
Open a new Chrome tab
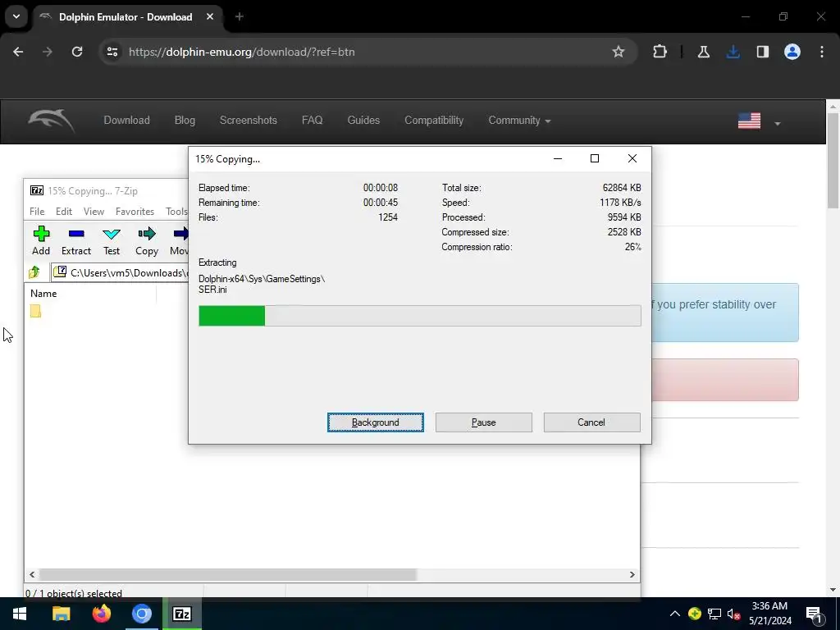coord(240,16)
